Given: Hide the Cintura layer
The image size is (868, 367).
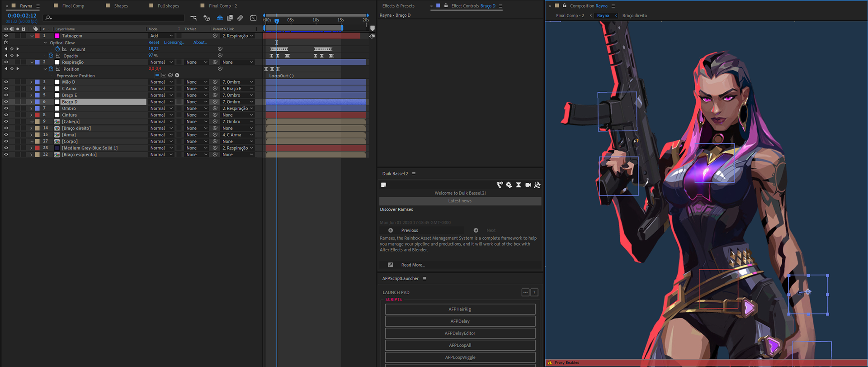Looking at the screenshot, I should 6,115.
